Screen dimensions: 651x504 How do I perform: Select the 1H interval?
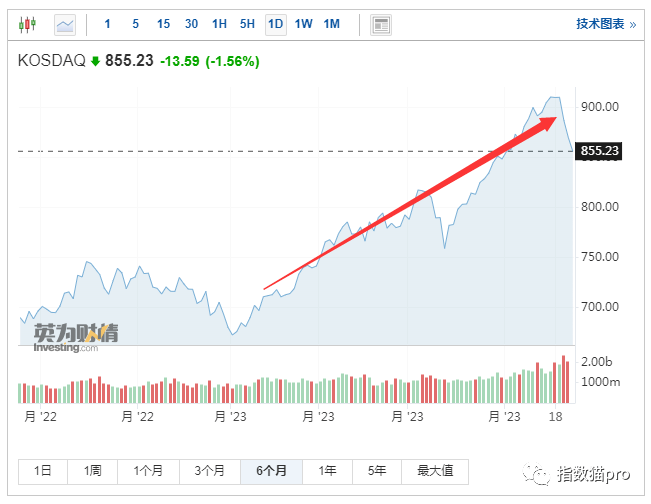(x=219, y=23)
